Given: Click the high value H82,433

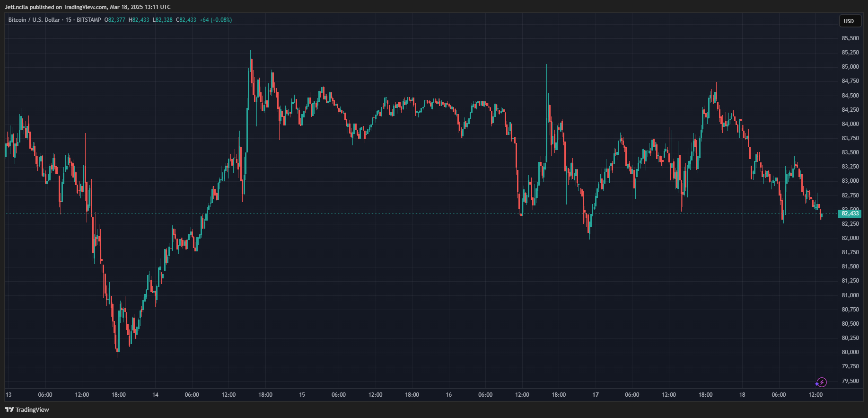Looking at the screenshot, I should tap(139, 20).
